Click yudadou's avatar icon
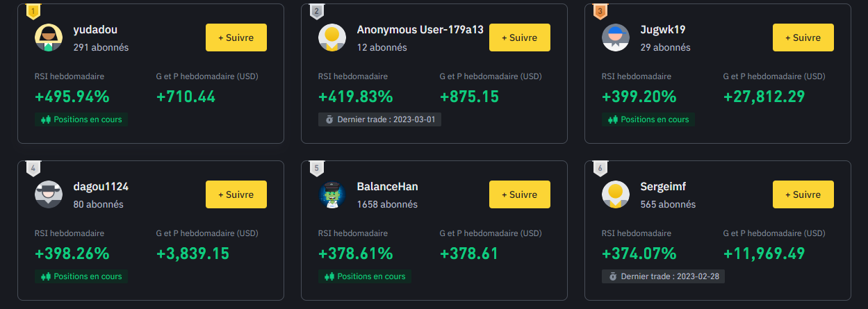Screen dimensions: 868x309 [49, 37]
